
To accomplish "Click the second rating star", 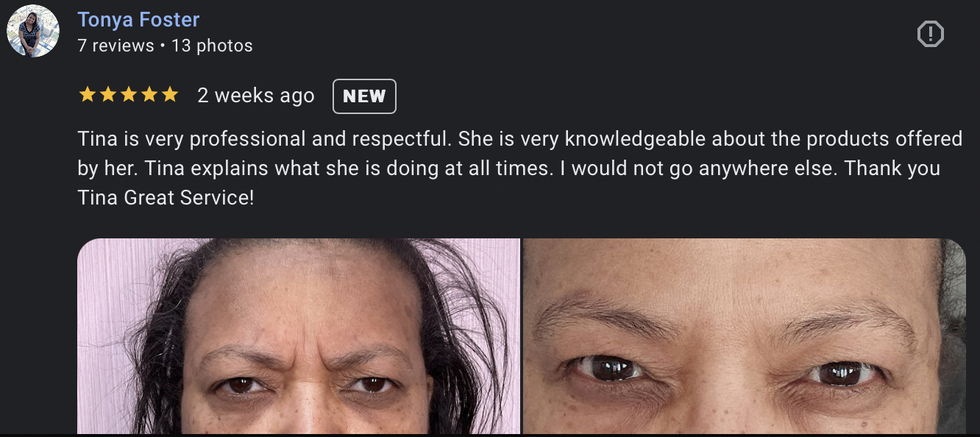I will 108,95.
